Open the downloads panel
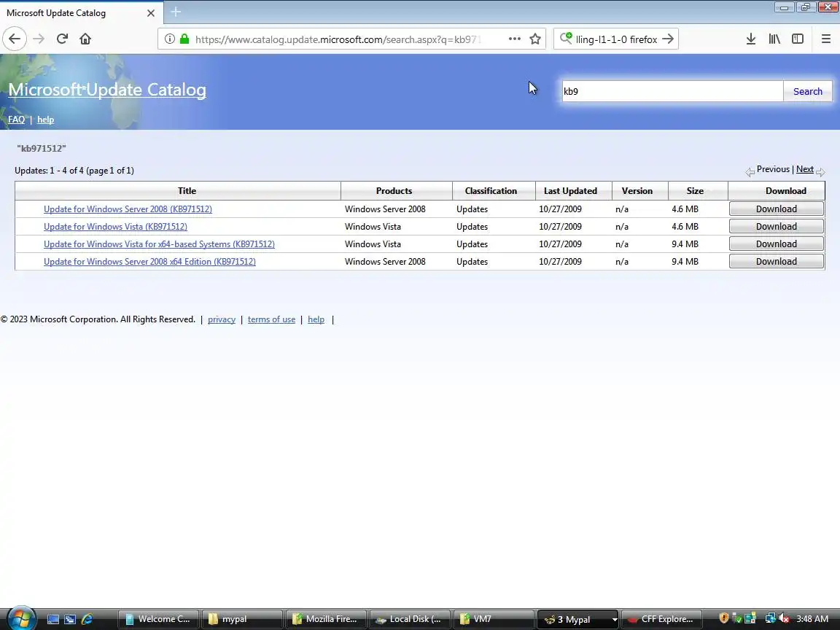This screenshot has width=840, height=630. (751, 39)
